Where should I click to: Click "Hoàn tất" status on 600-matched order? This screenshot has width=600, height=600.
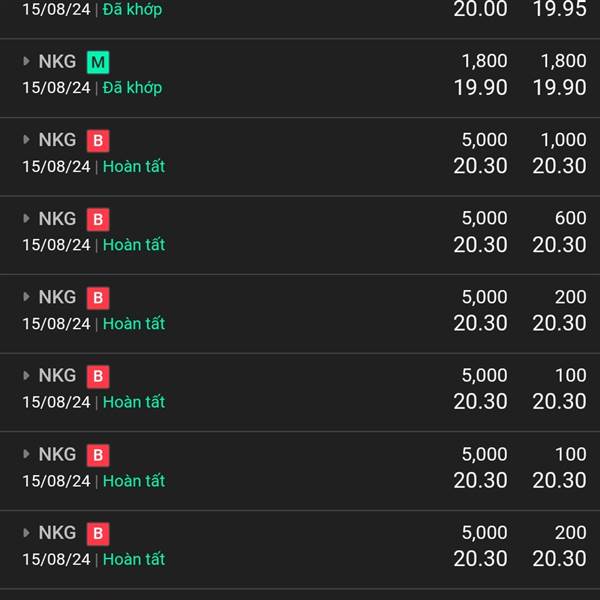(x=134, y=245)
